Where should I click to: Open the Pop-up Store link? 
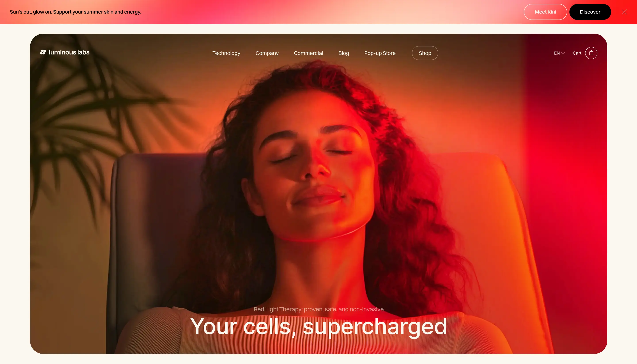tap(380, 53)
